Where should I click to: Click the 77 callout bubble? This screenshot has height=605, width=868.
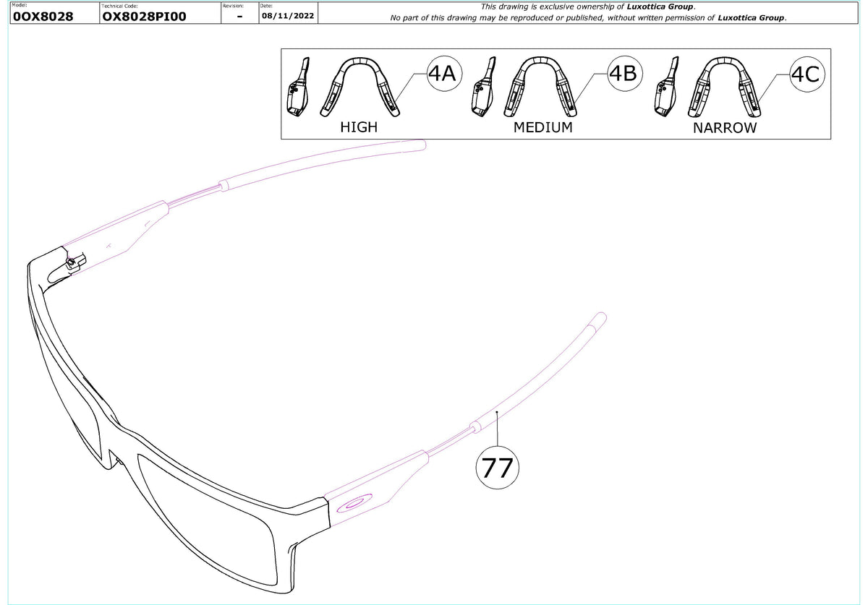pos(497,468)
